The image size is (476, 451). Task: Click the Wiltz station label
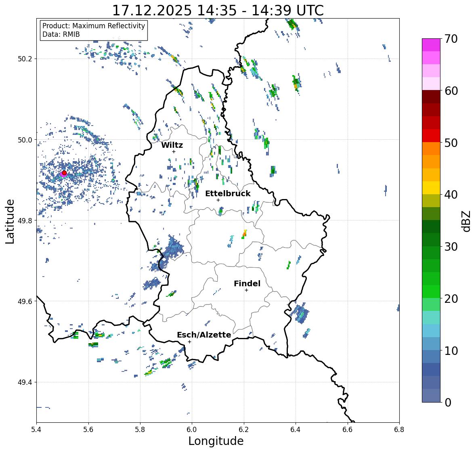click(x=172, y=145)
